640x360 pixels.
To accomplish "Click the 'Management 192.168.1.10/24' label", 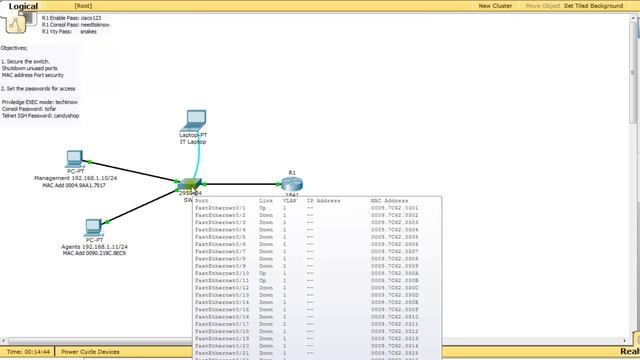I will tap(76, 178).
